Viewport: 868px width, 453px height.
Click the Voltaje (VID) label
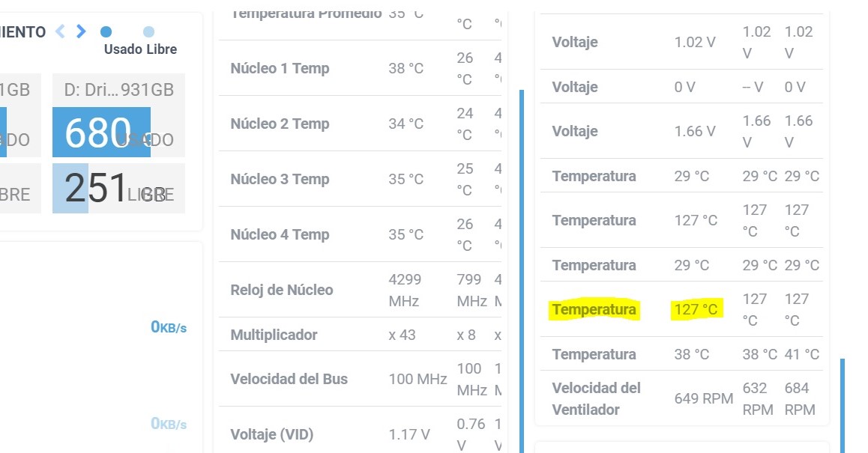click(271, 434)
